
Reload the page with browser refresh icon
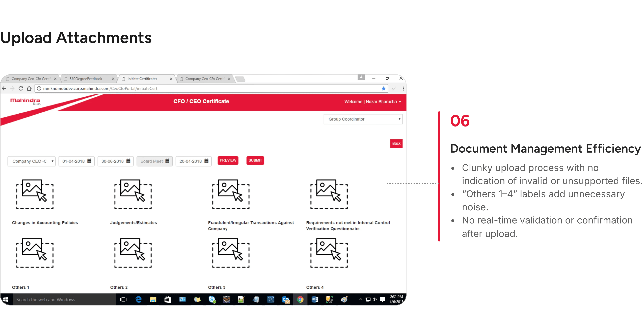coord(21,88)
